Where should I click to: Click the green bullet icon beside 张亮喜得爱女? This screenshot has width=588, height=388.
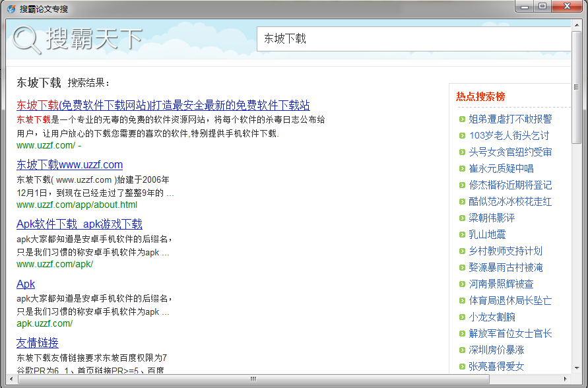[x=462, y=367]
